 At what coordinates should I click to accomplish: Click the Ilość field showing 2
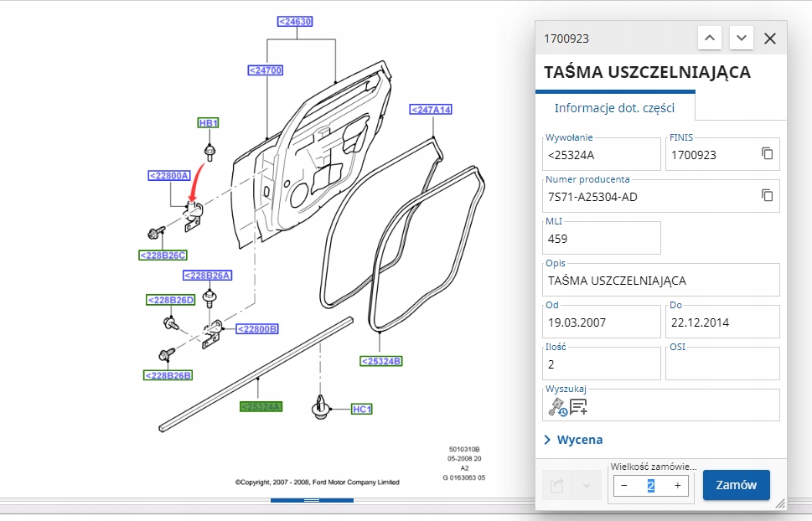point(601,364)
